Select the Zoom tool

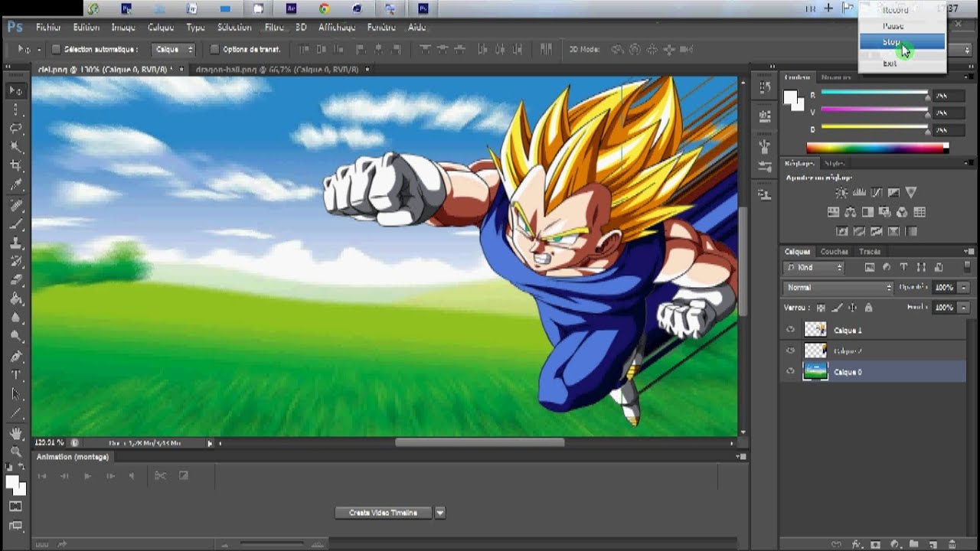[16, 452]
